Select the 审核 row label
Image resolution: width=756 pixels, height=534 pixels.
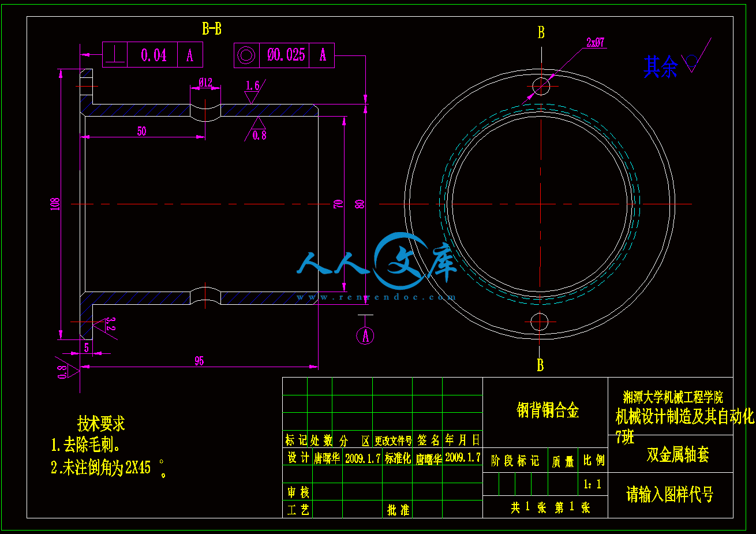pos(298,492)
